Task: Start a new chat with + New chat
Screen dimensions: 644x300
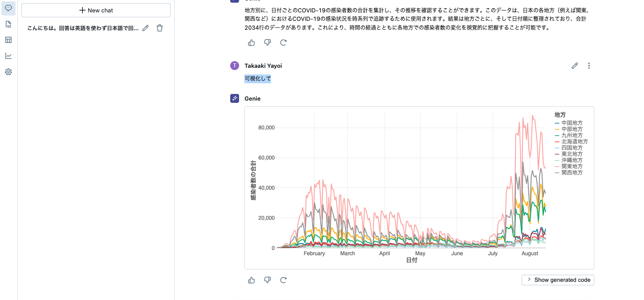Action: coord(96,10)
